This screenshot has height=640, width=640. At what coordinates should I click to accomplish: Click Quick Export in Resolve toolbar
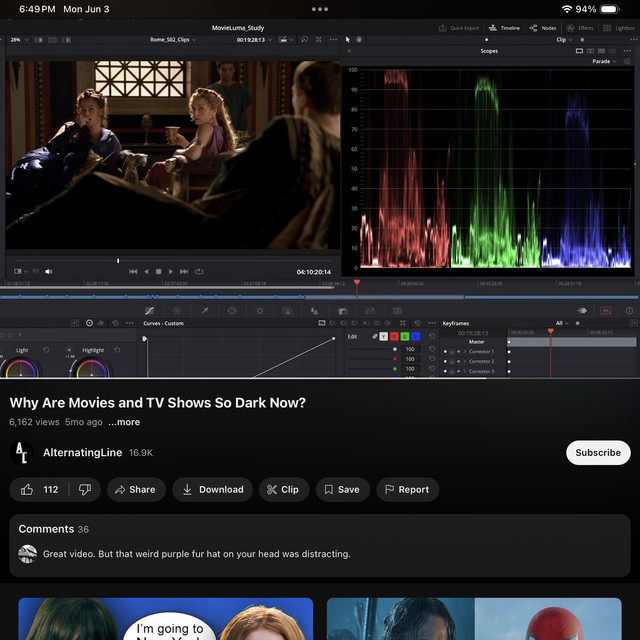[459, 28]
